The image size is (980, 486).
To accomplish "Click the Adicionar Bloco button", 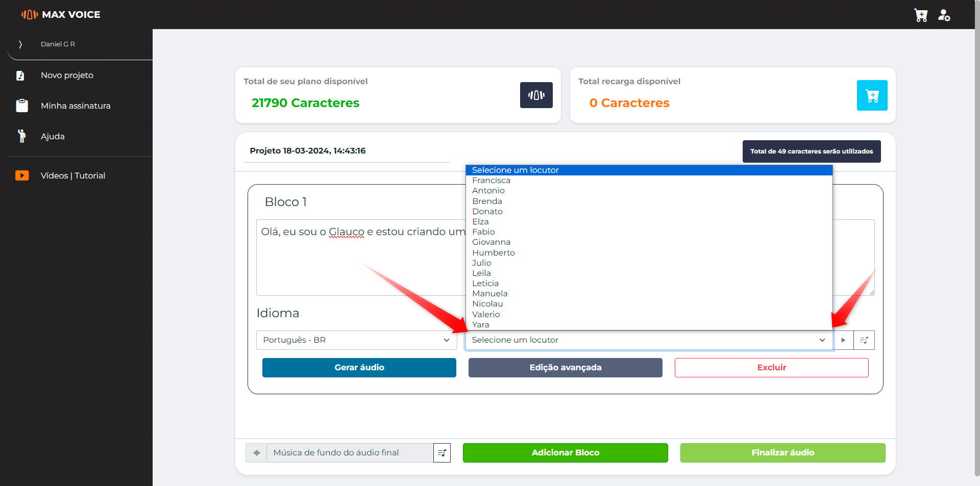I will click(566, 453).
